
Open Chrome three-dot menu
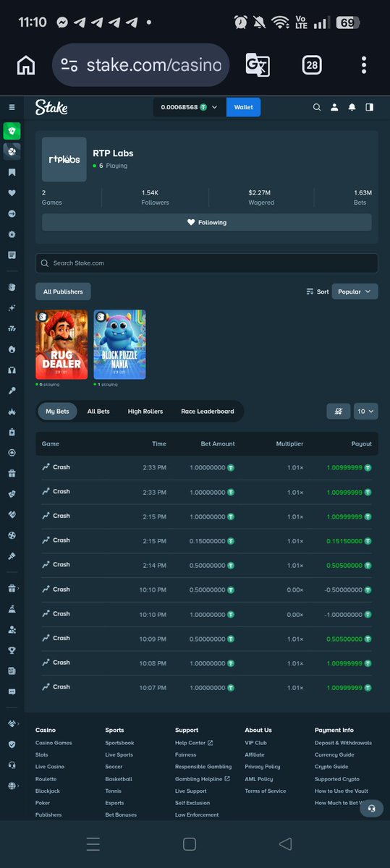tap(364, 65)
